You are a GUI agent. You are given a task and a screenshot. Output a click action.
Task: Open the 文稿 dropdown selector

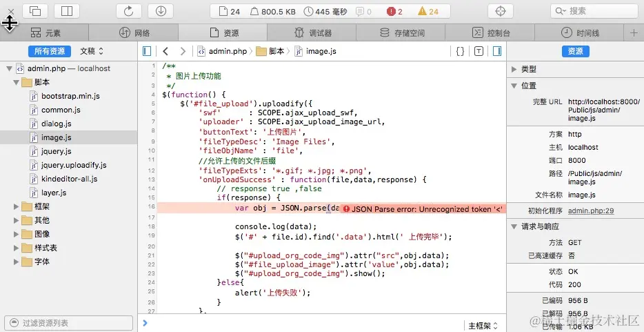pos(92,51)
